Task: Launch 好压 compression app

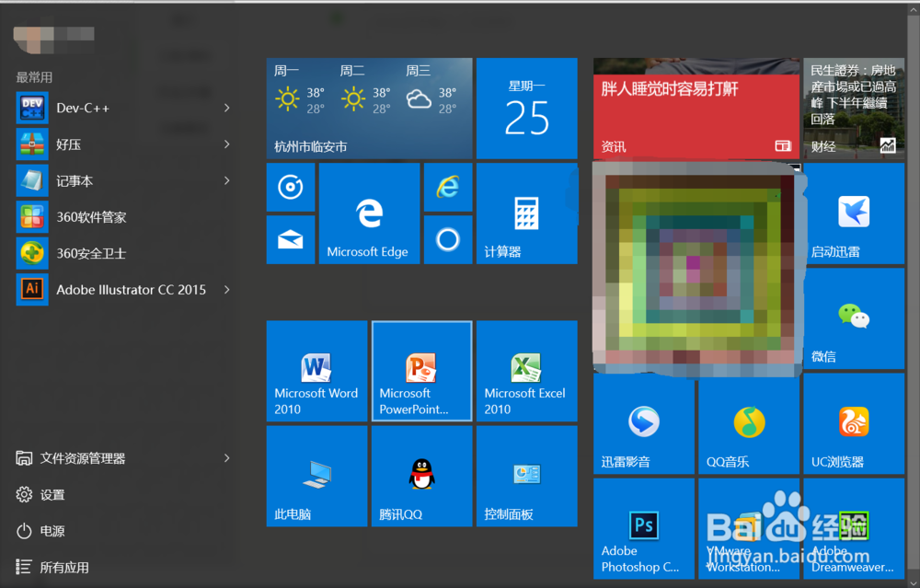Action: (123, 144)
